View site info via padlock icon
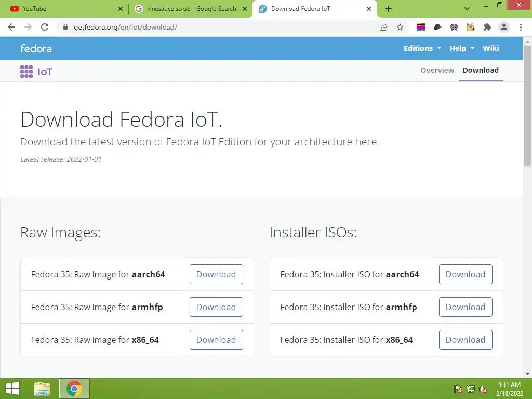Image resolution: width=532 pixels, height=399 pixels. [65, 27]
